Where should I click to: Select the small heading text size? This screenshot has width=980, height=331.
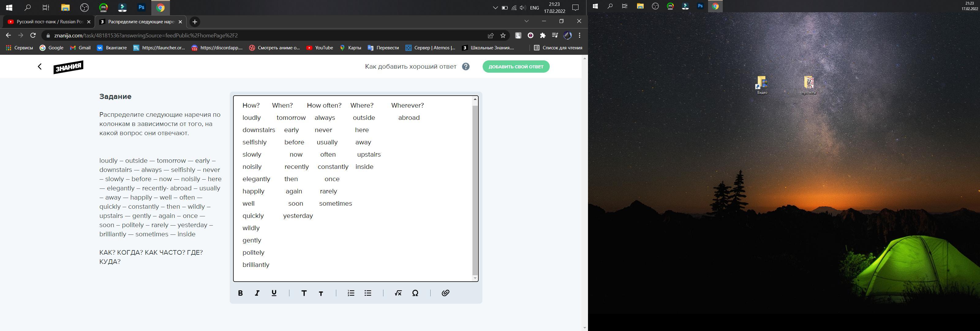pyautogui.click(x=321, y=293)
